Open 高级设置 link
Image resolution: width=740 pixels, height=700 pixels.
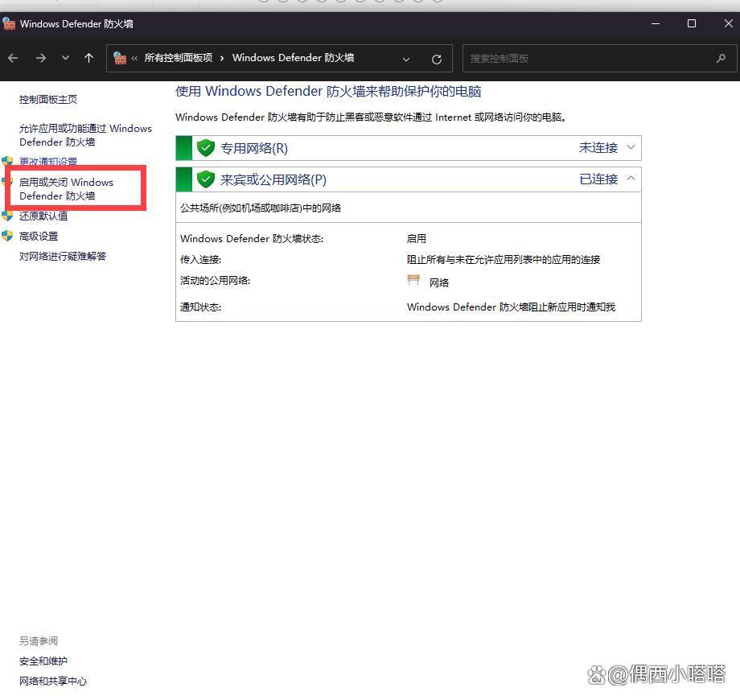(39, 237)
